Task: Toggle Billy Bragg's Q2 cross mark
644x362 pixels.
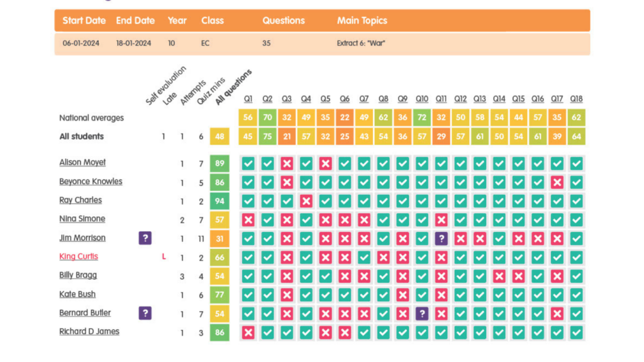Action: [x=267, y=275]
